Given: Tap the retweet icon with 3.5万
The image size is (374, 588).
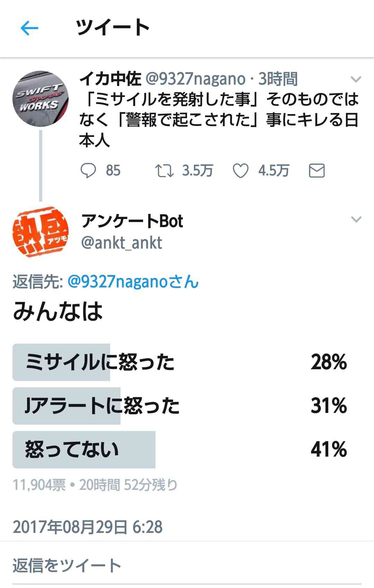Looking at the screenshot, I should point(164,171).
